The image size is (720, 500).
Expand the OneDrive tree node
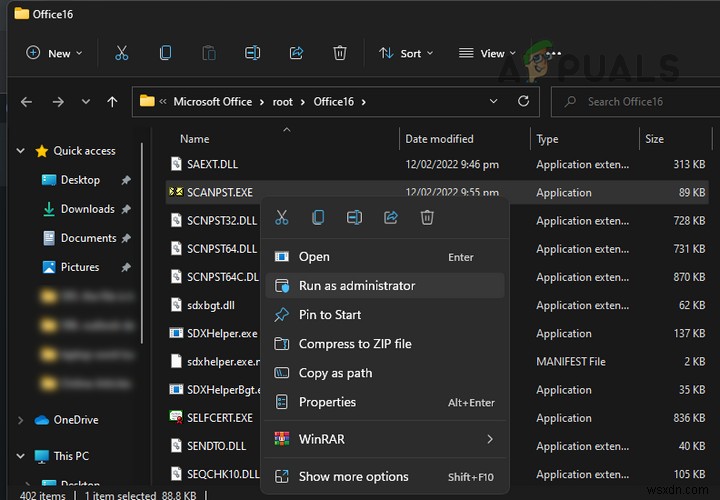coord(21,420)
